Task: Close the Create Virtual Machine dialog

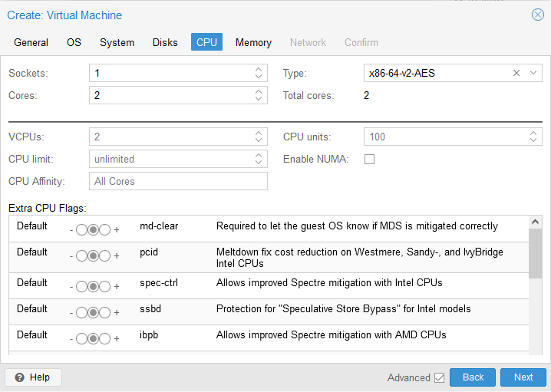Action: click(537, 15)
